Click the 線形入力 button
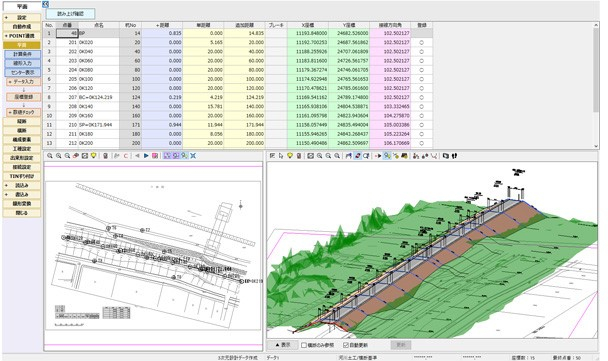Viewport: 608px width, 361px height. 22,63
